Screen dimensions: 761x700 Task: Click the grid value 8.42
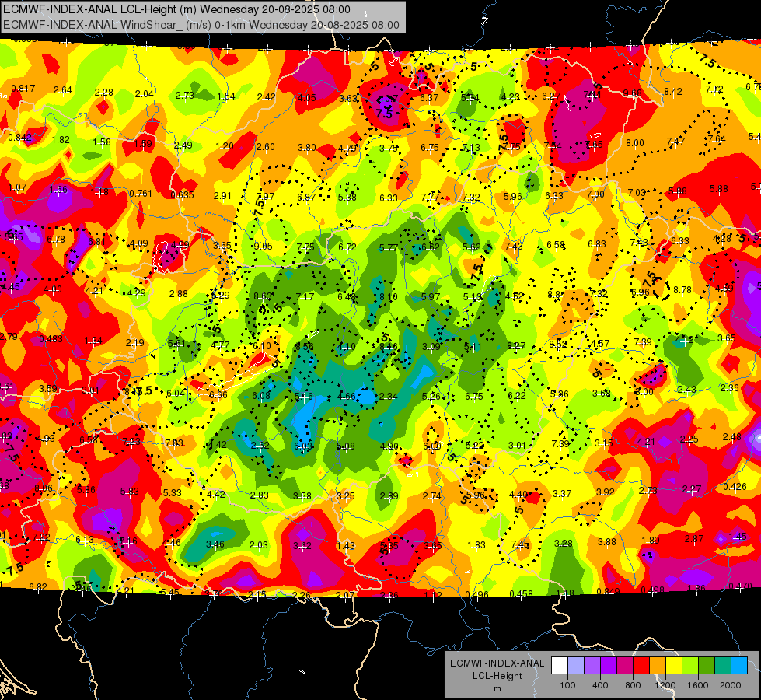[x=673, y=91]
